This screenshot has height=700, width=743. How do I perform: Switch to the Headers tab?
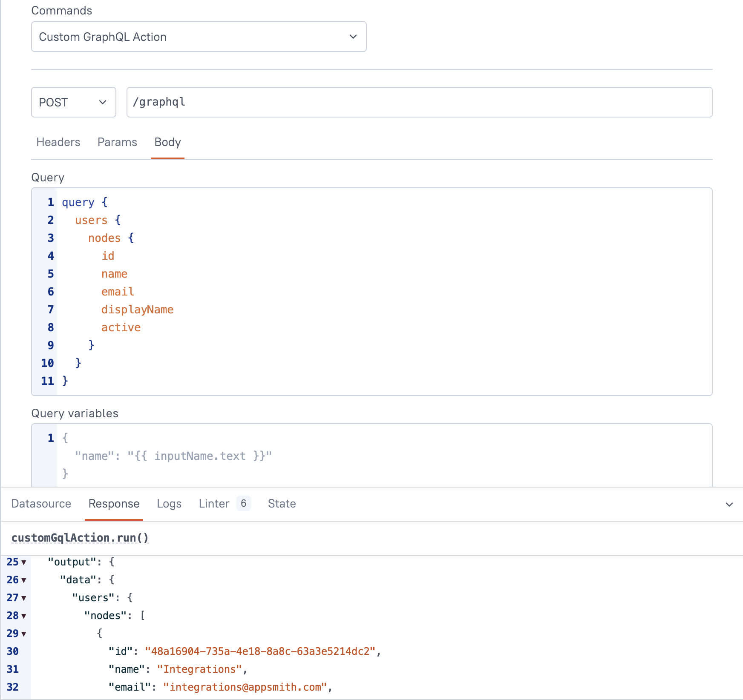pos(58,142)
